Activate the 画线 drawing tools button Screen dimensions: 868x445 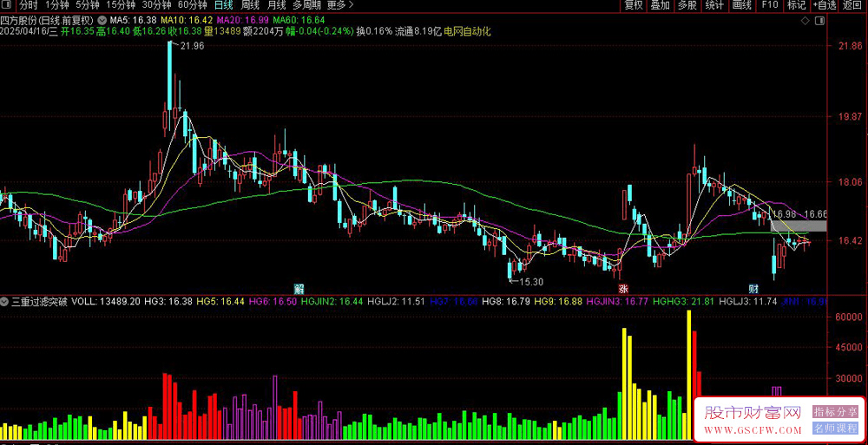[x=742, y=5]
